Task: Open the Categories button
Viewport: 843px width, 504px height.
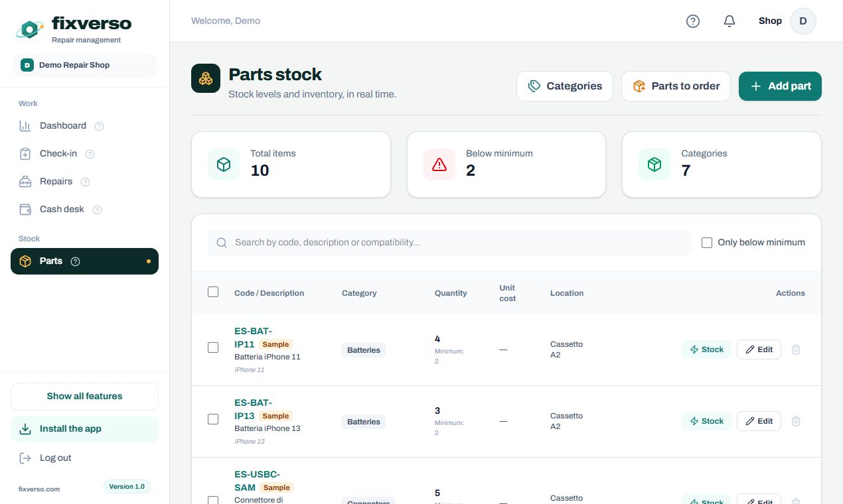Action: pos(565,86)
